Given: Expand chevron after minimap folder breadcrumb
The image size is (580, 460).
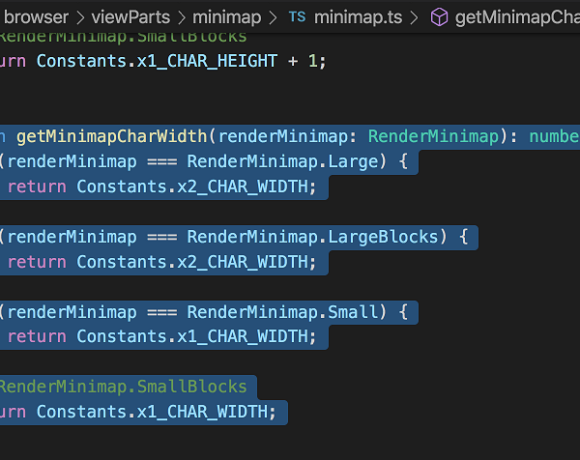Looking at the screenshot, I should [x=273, y=17].
